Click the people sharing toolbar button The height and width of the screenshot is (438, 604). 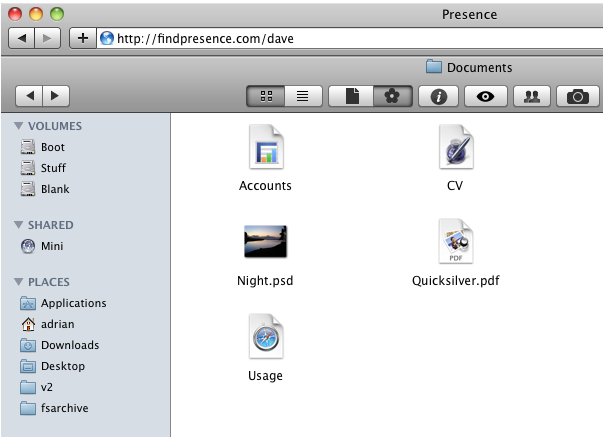[x=532, y=96]
